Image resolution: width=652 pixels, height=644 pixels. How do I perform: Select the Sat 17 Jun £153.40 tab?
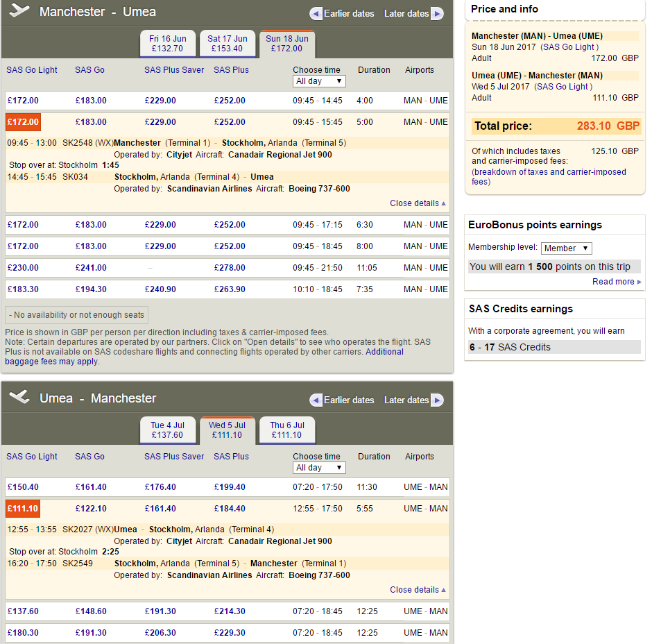[x=228, y=44]
